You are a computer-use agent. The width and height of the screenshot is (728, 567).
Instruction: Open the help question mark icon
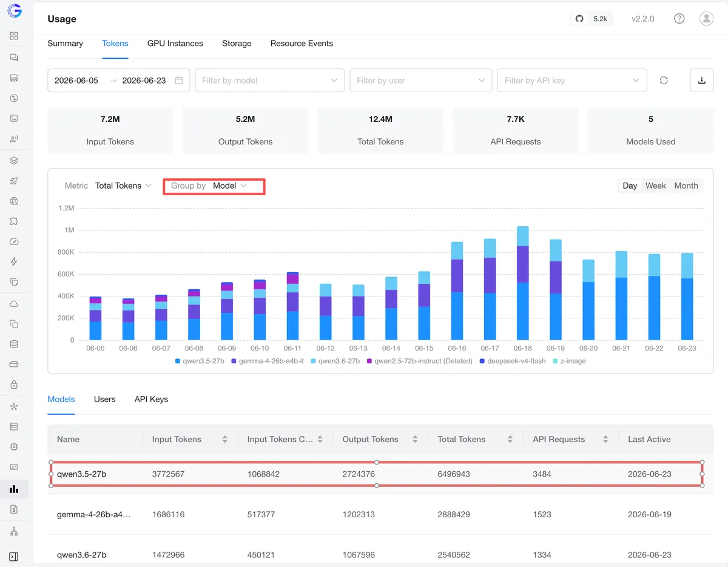coord(679,19)
